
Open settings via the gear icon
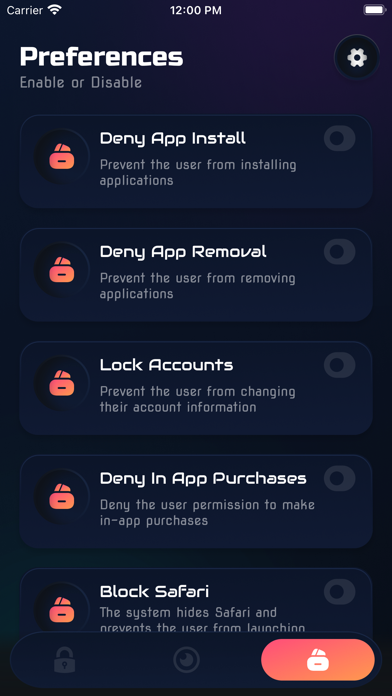(x=357, y=57)
